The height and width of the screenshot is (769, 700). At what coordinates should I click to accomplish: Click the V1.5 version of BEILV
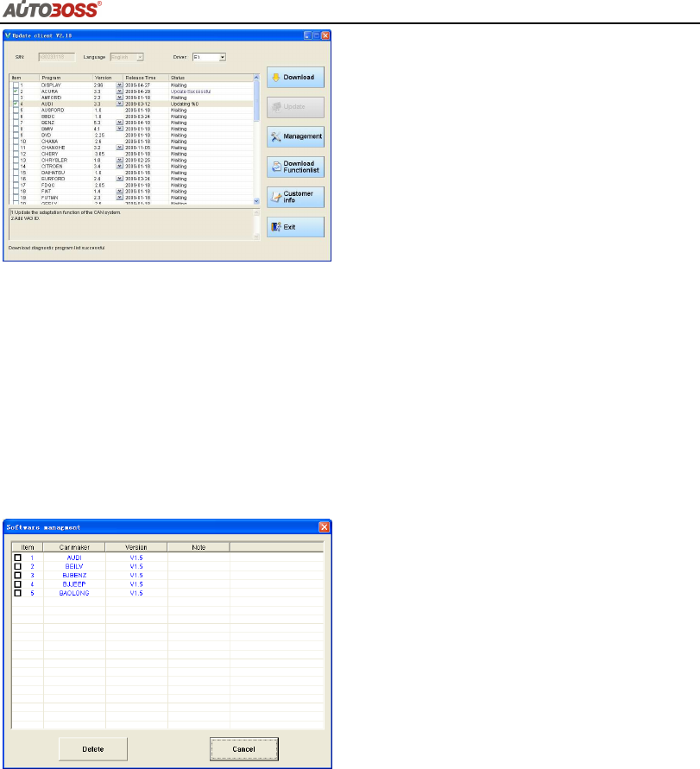click(136, 566)
